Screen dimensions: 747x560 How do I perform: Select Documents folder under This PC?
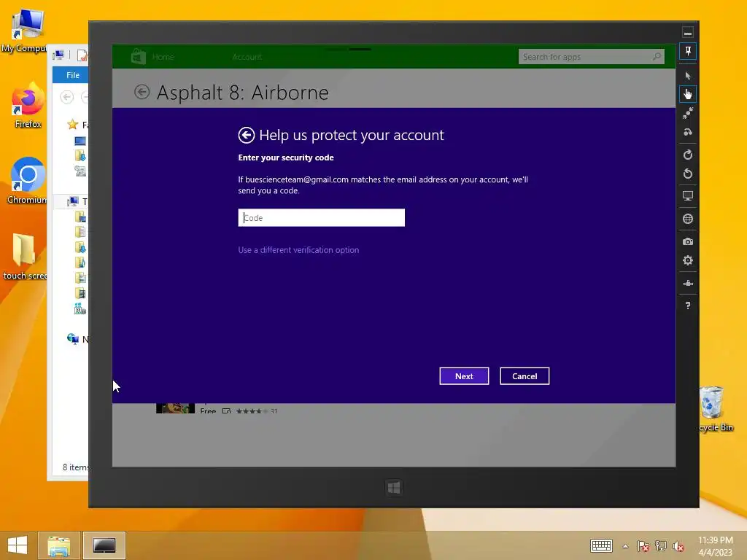coord(80,233)
